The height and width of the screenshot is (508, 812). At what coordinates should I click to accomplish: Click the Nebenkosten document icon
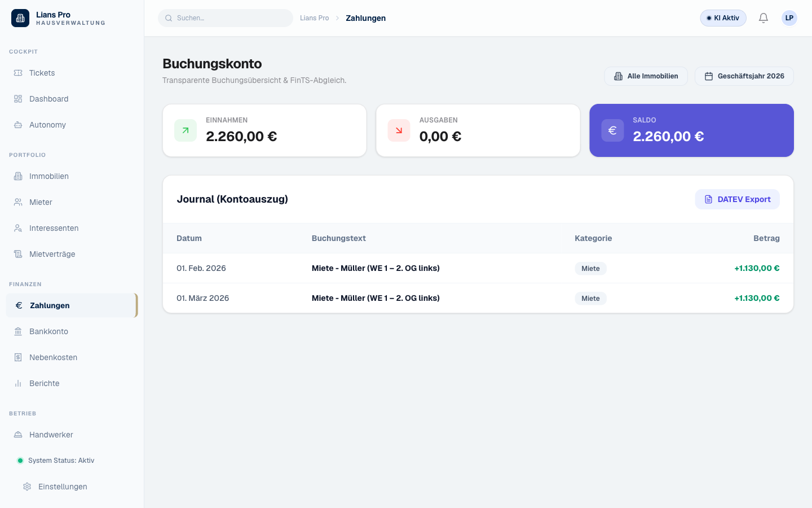pyautogui.click(x=18, y=357)
